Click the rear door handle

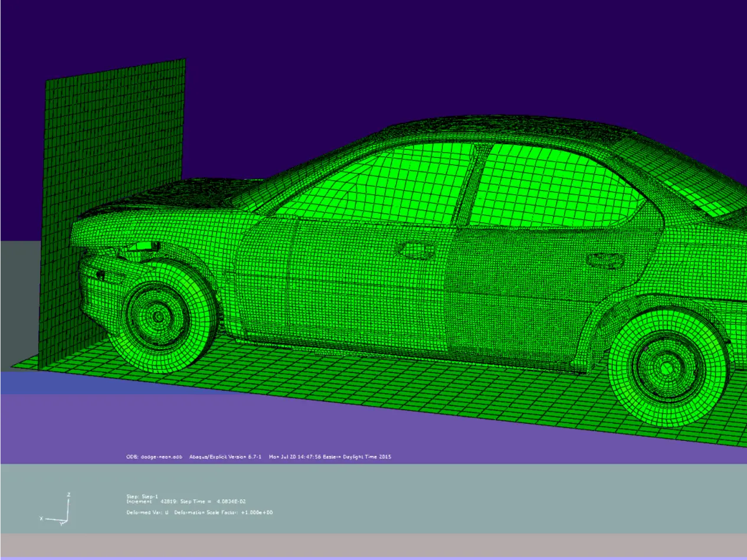pos(605,260)
